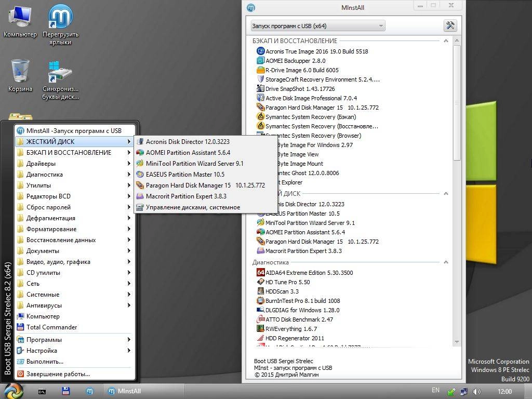Click the MInstAll list scrollbar down arrow
Viewport: 532px width, 399px height.
tap(457, 342)
